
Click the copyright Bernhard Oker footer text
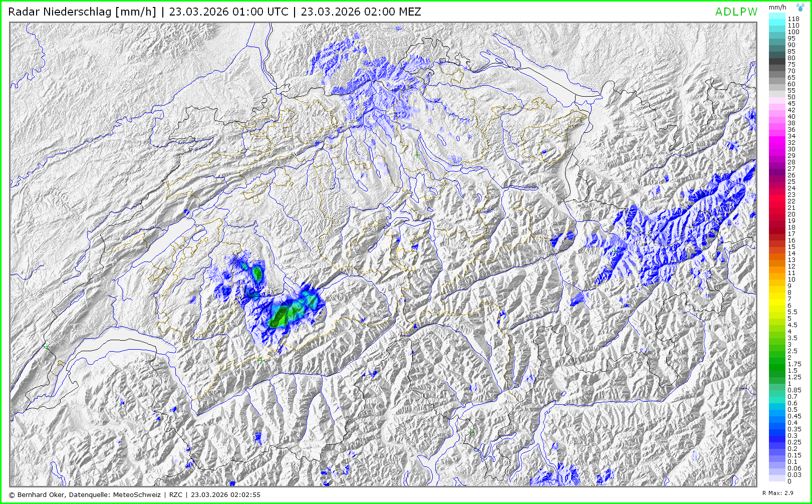(x=85, y=494)
